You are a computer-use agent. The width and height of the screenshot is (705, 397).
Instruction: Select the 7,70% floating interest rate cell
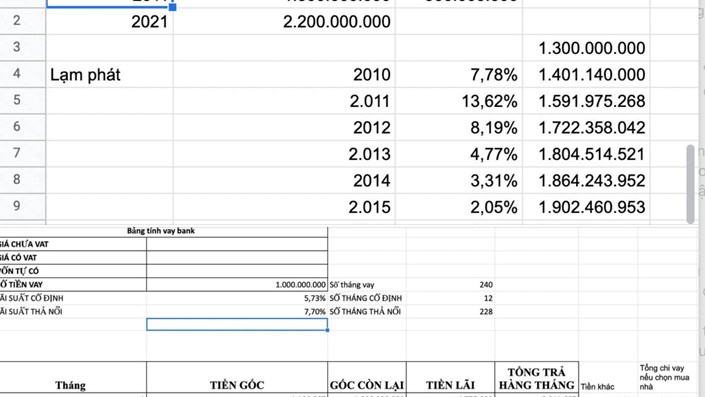coord(237,311)
